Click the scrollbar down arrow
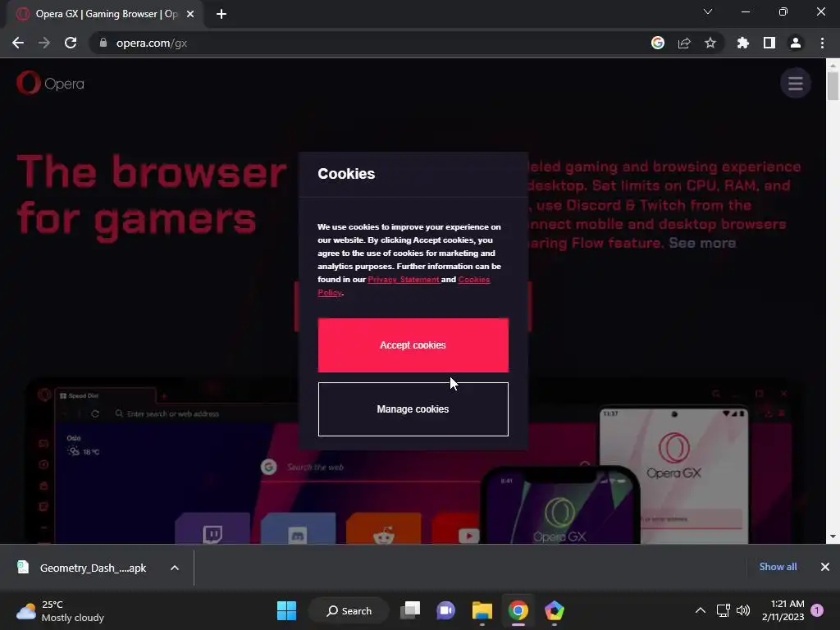Image resolution: width=840 pixels, height=630 pixels. click(x=833, y=536)
